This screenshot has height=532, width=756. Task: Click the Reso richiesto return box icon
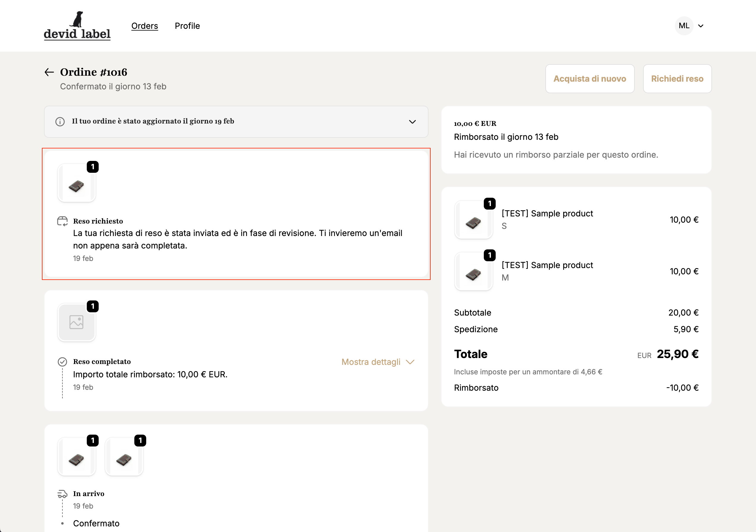click(x=62, y=221)
